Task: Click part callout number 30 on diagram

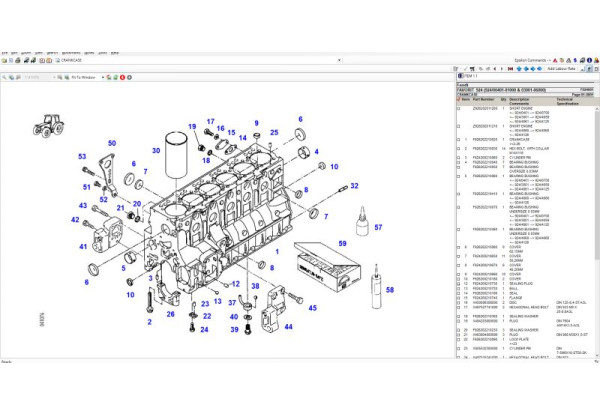Action: (x=155, y=151)
